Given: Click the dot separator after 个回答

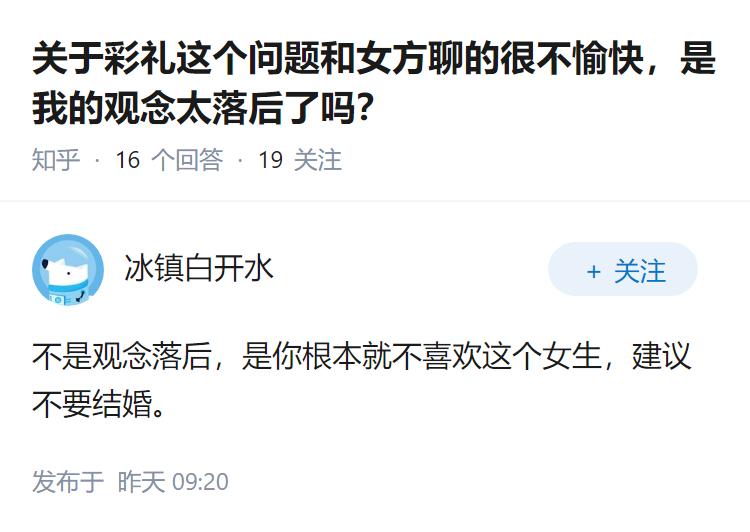Looking at the screenshot, I should (x=241, y=160).
